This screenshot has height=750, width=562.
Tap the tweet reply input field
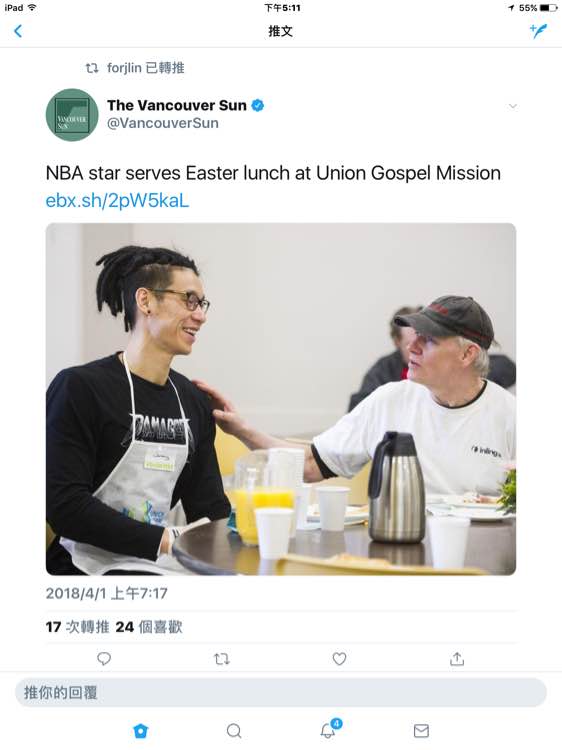[x=281, y=693]
